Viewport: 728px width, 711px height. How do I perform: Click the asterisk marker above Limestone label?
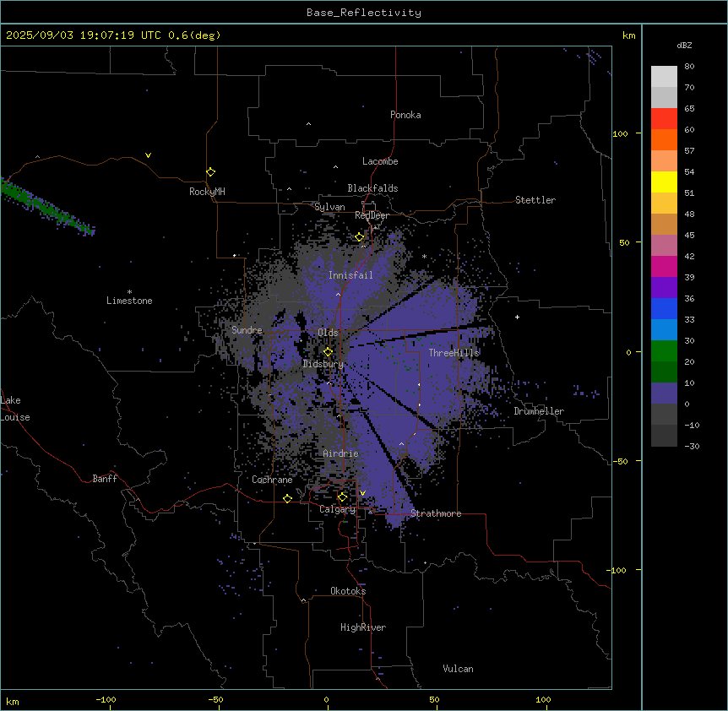tap(129, 292)
